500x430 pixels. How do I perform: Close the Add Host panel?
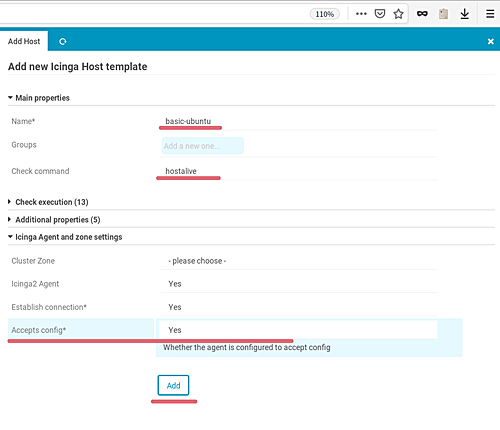491,41
